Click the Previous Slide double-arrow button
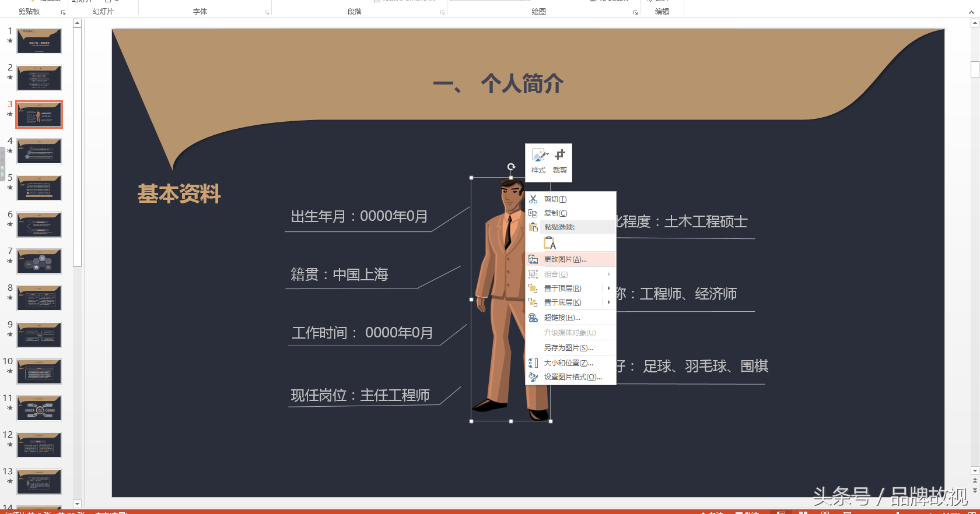Image resolution: width=980 pixels, height=514 pixels. [x=975, y=481]
